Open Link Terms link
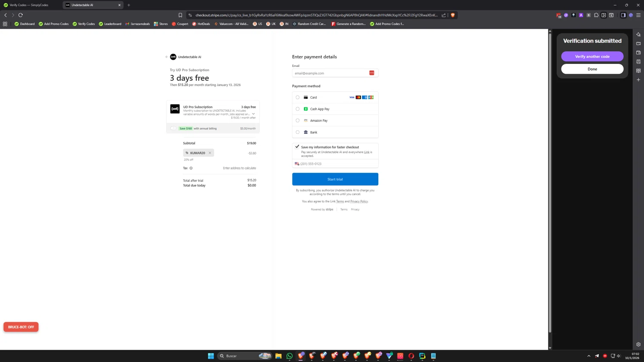 pos(340,201)
